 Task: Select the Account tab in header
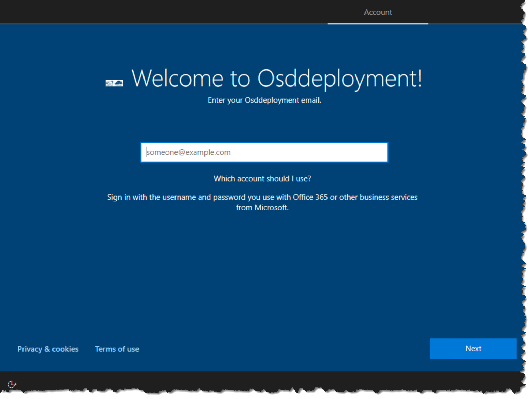(378, 12)
